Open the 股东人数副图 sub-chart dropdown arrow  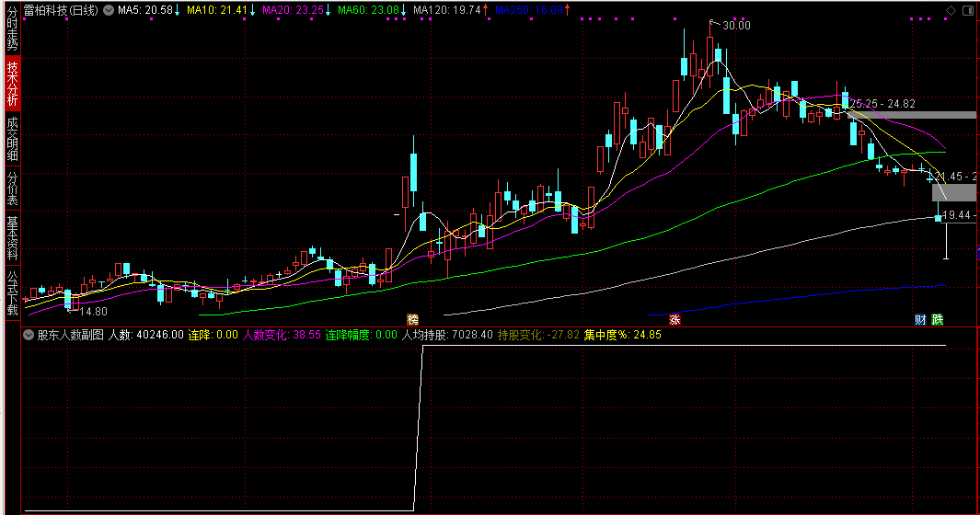(29, 335)
